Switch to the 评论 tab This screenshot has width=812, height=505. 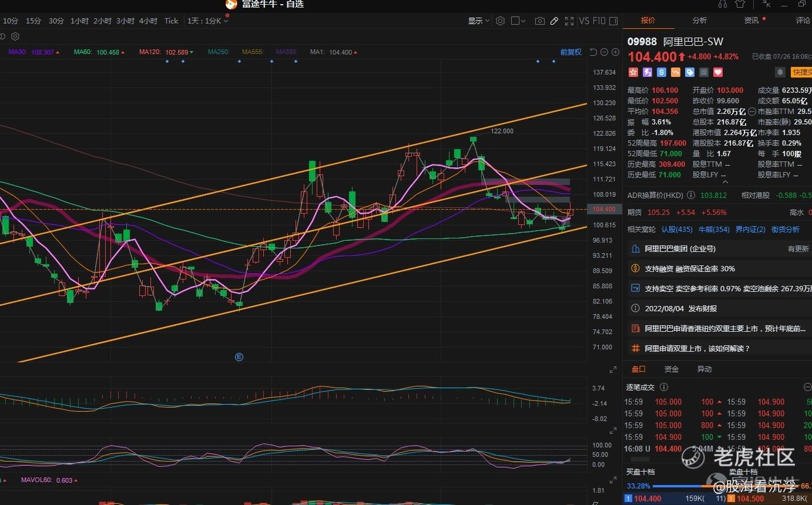pyautogui.click(x=803, y=21)
